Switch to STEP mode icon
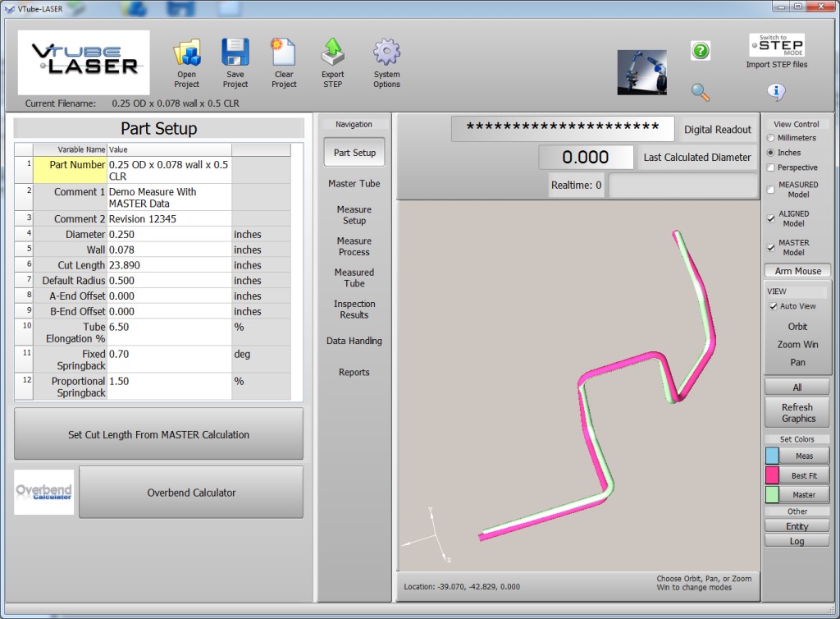 point(776,45)
